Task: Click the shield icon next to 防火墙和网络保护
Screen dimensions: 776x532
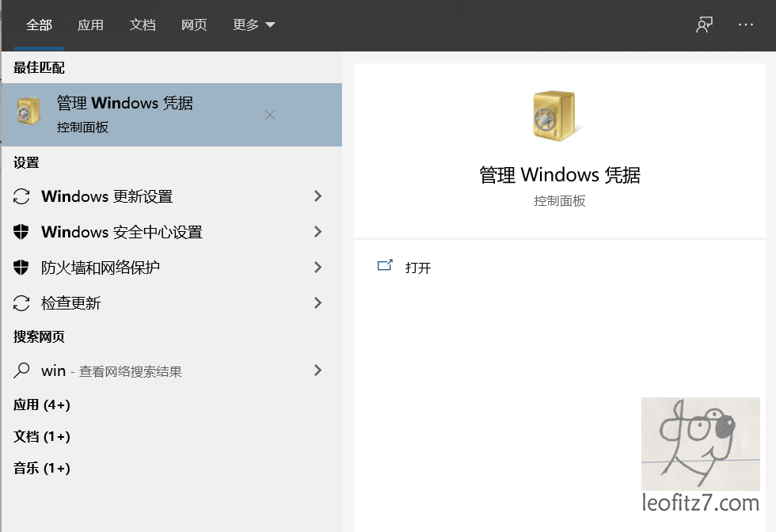Action: click(x=21, y=268)
